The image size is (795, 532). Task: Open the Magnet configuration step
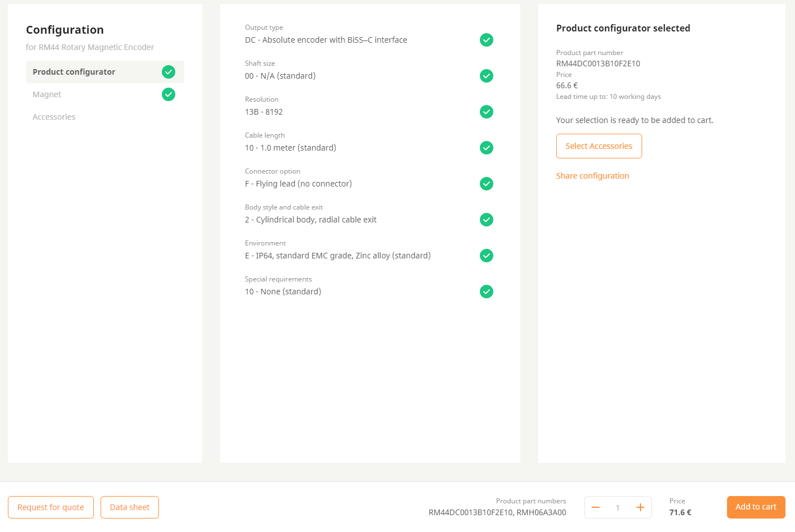47,94
